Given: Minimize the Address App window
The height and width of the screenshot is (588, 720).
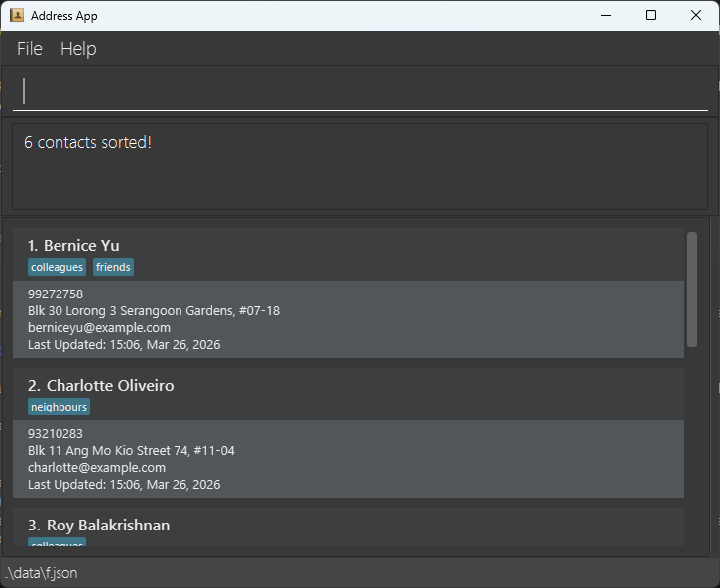Looking at the screenshot, I should pos(605,15).
